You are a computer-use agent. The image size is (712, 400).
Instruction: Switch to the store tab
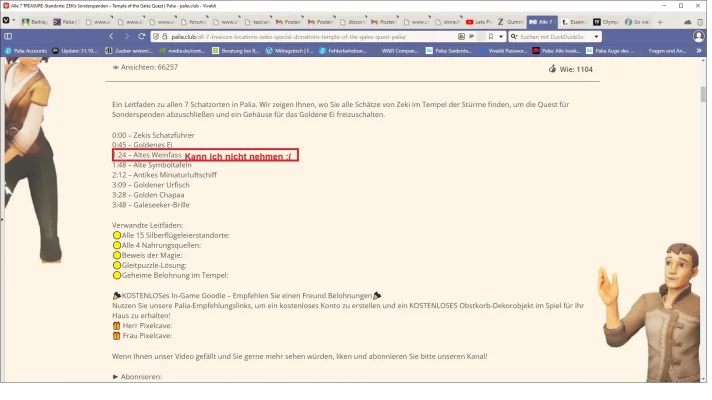click(447, 22)
